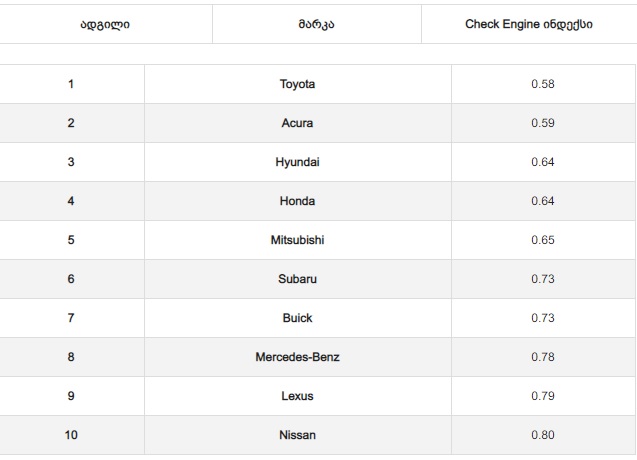Select the Mitsubishi brand cell

pos(297,240)
